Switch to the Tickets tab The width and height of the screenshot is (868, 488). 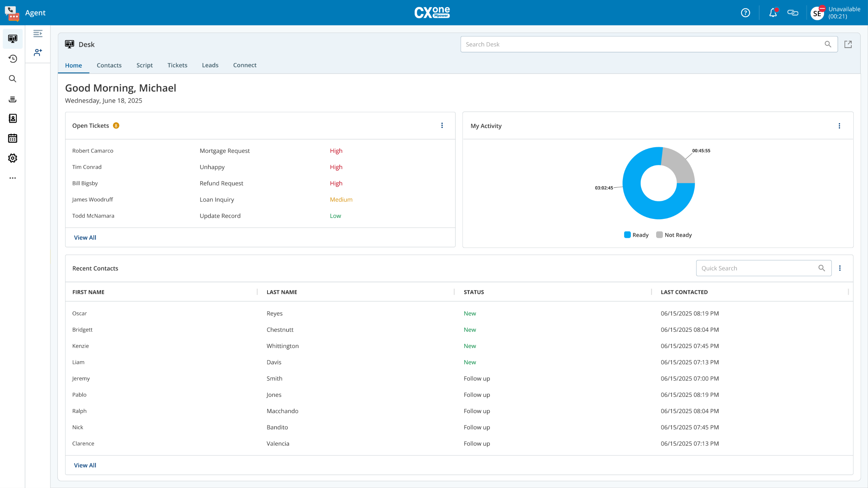[177, 65]
